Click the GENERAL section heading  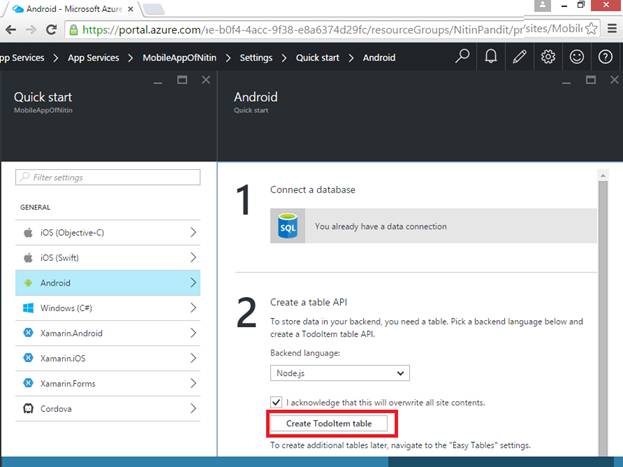click(x=35, y=207)
